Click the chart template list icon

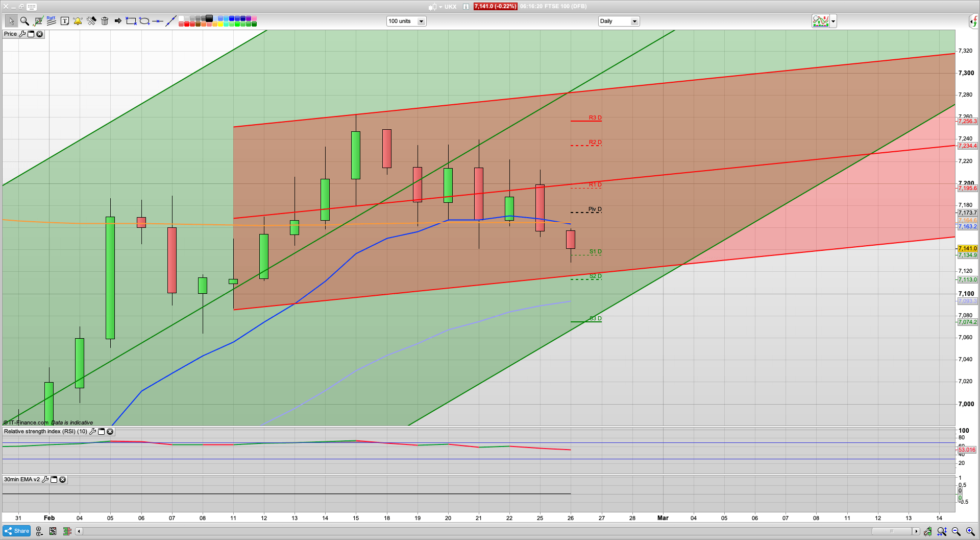pos(53,531)
